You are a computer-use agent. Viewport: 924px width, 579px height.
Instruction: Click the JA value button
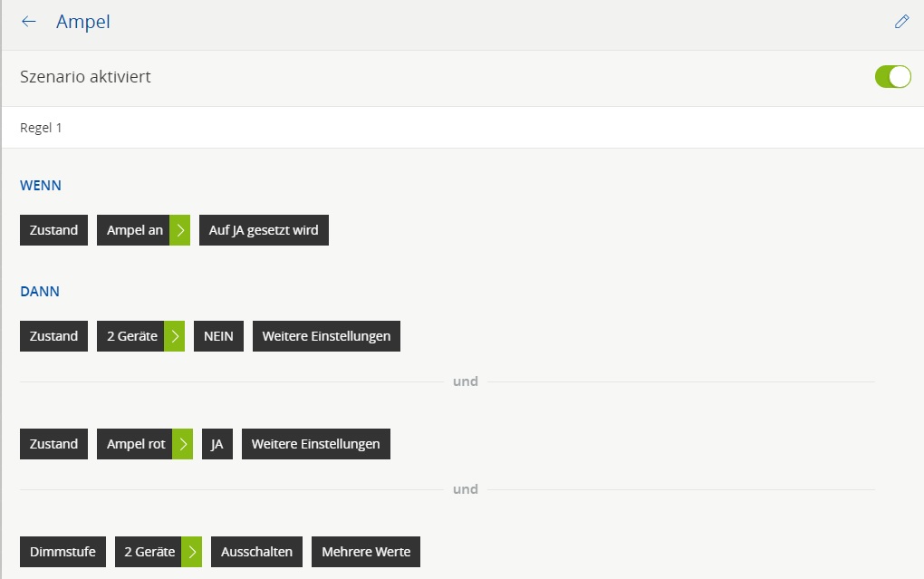tap(217, 444)
